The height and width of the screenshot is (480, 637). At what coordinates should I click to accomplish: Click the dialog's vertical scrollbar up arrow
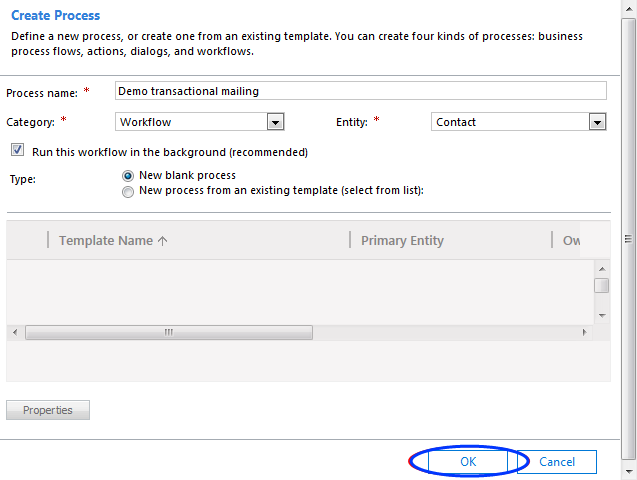(629, 8)
